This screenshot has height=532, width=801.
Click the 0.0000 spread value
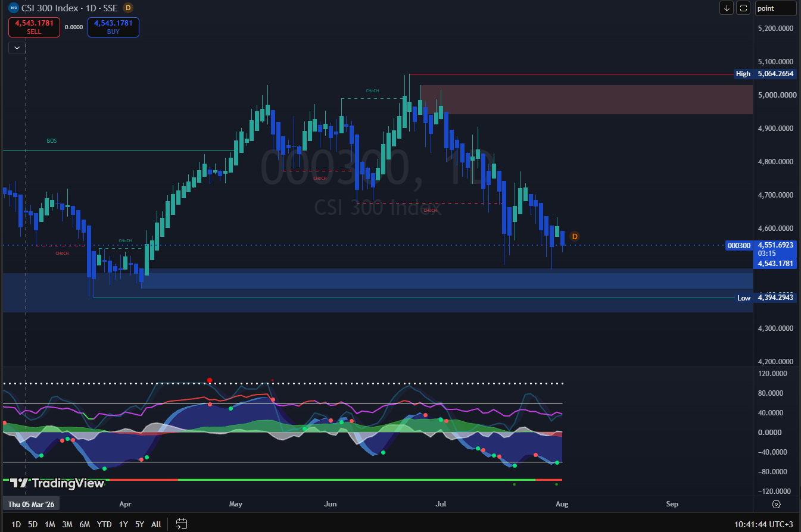[x=74, y=27]
